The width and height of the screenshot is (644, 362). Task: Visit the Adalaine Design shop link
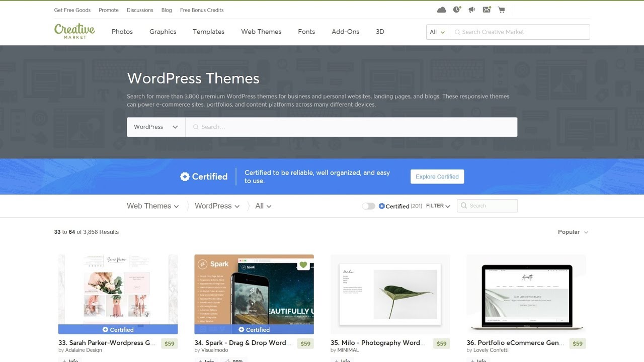(84, 350)
